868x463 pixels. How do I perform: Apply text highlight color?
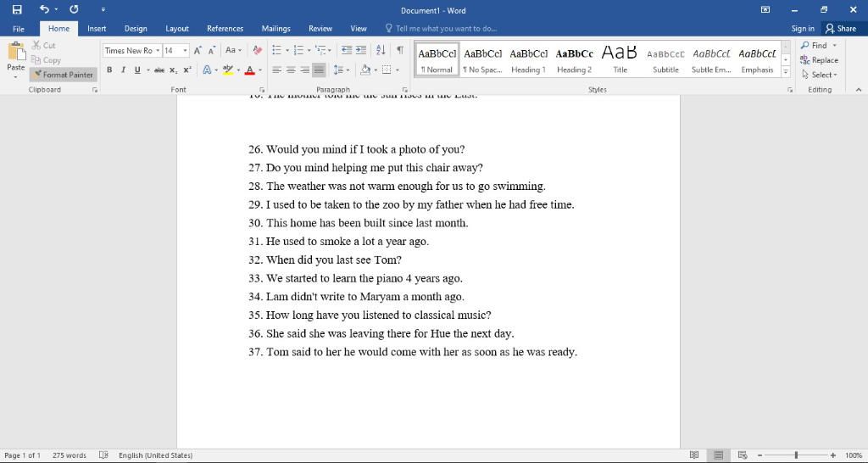coord(227,70)
